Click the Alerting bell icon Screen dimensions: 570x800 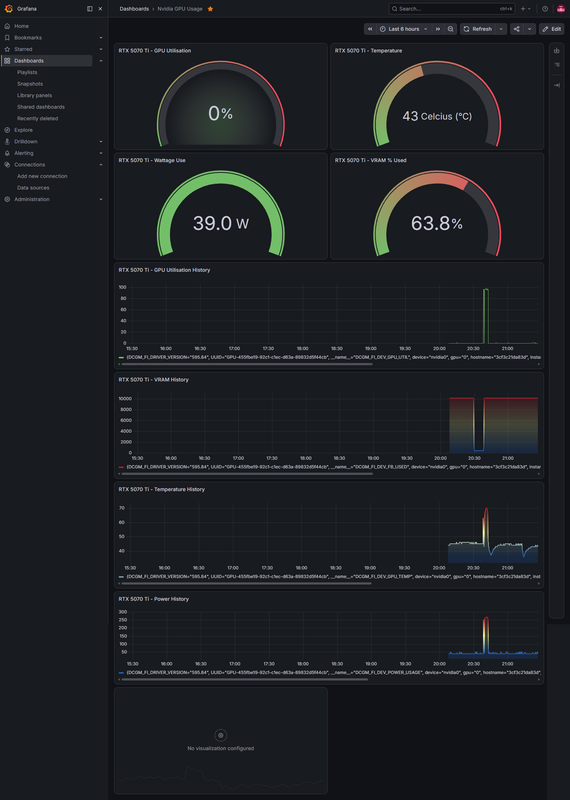click(7, 153)
